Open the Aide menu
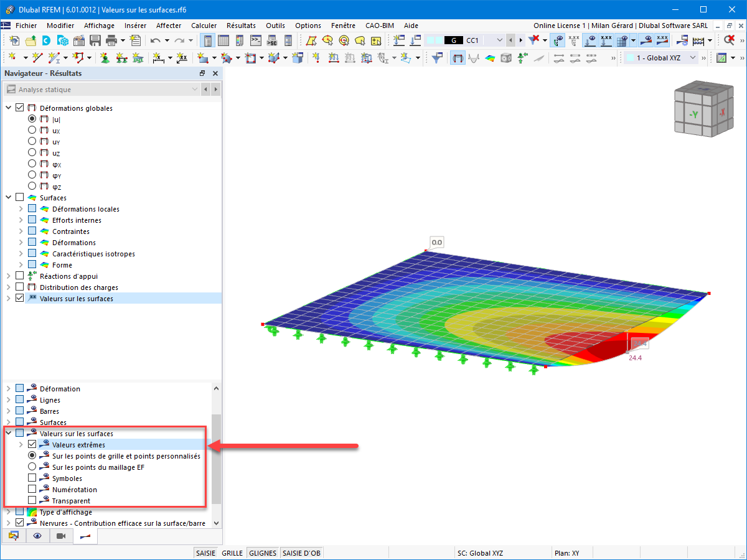 point(411,26)
